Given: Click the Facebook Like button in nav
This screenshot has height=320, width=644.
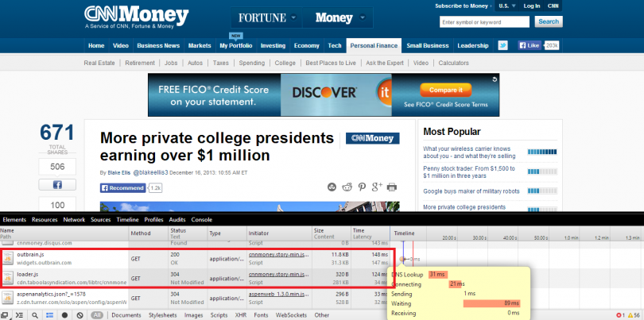Looking at the screenshot, I should [x=530, y=45].
